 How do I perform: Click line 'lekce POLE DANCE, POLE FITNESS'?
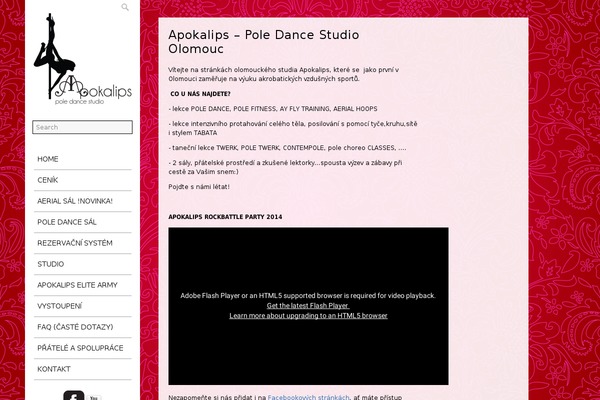coord(273,109)
